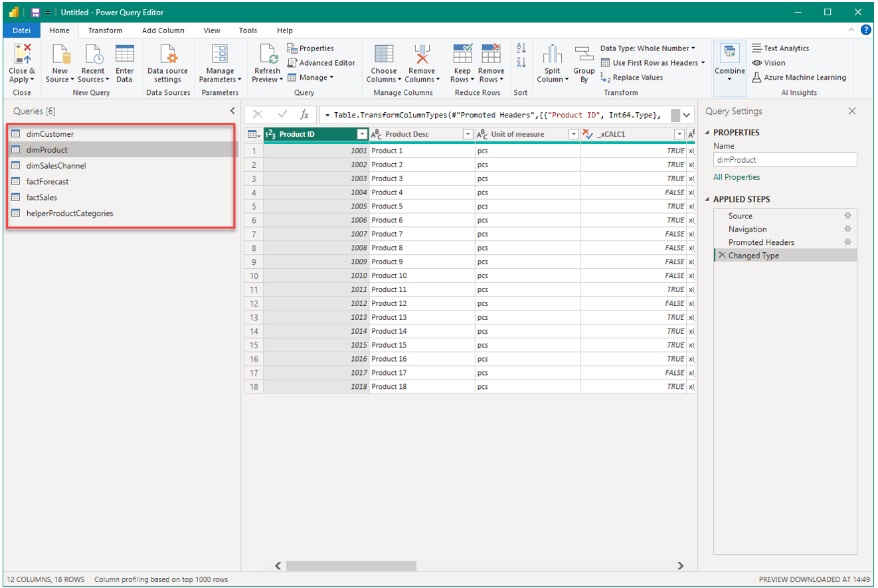Viewport: 878px width, 588px height.
Task: Click the scroll right arrow under grid
Action: [x=680, y=565]
